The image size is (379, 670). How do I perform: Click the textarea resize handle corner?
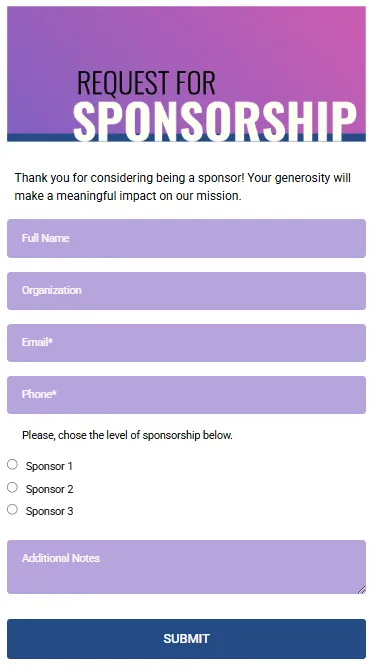click(361, 590)
